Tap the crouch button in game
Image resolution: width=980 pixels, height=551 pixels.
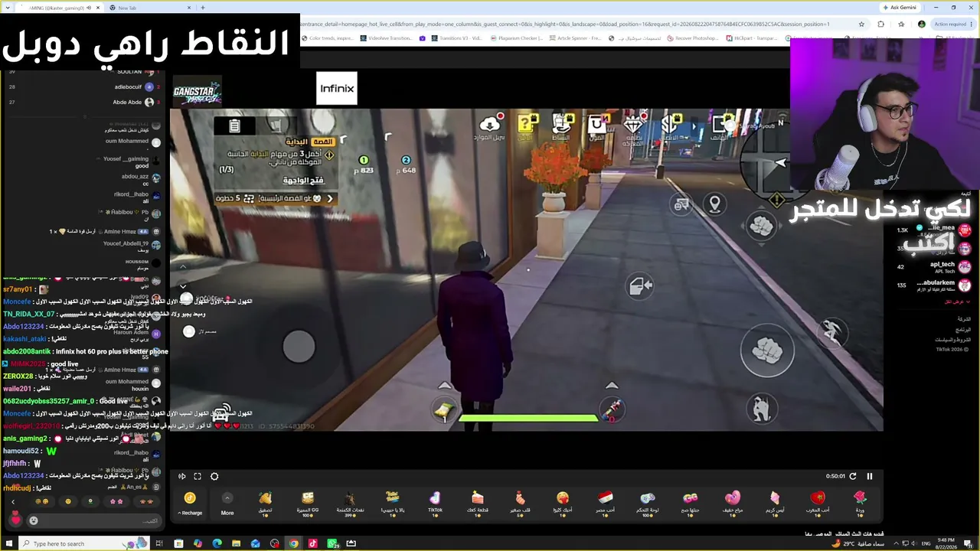point(761,409)
